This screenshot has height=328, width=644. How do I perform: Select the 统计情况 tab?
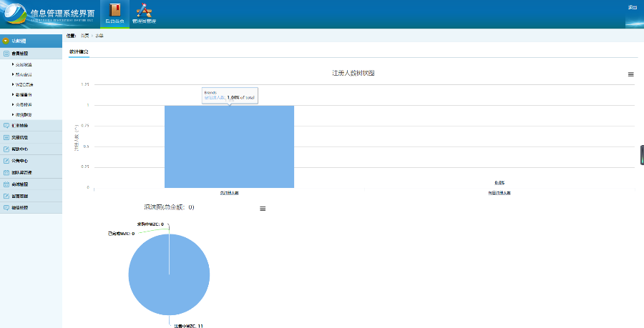click(79, 51)
